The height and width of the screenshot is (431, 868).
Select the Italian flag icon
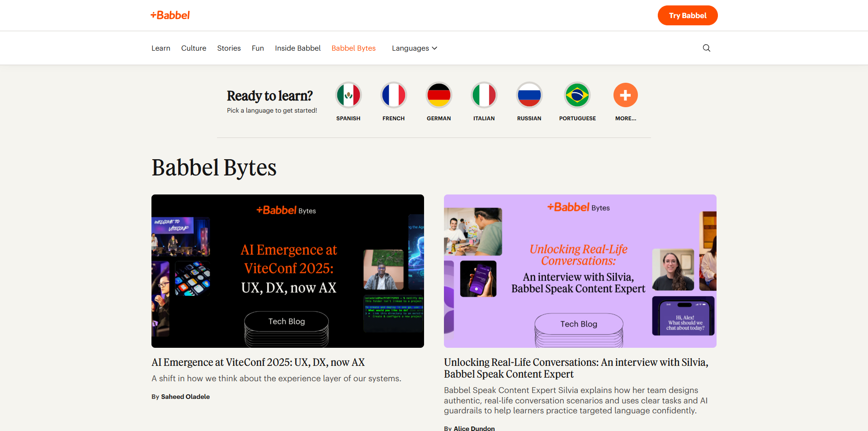pos(484,95)
